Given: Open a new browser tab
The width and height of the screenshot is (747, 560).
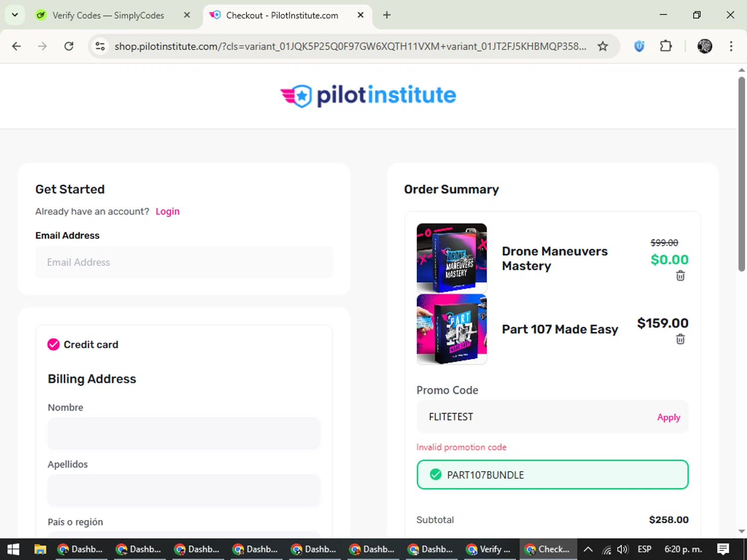Looking at the screenshot, I should pyautogui.click(x=386, y=15).
